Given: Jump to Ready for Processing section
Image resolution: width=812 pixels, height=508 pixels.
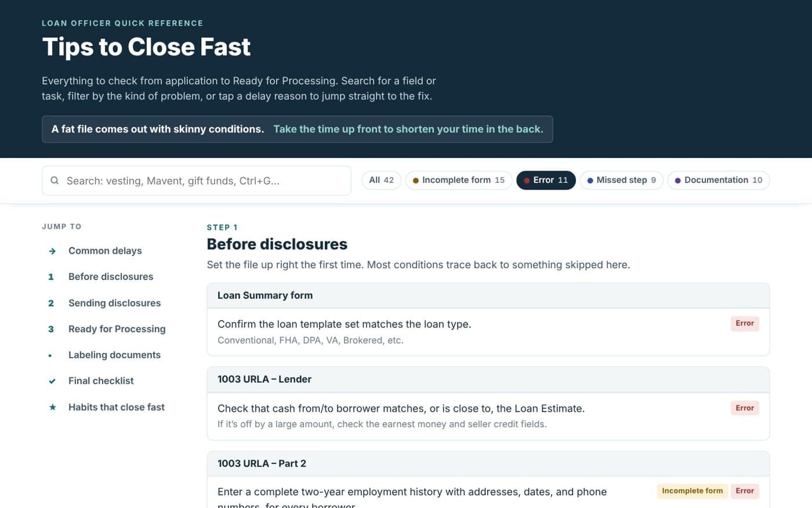Looking at the screenshot, I should coord(117,329).
